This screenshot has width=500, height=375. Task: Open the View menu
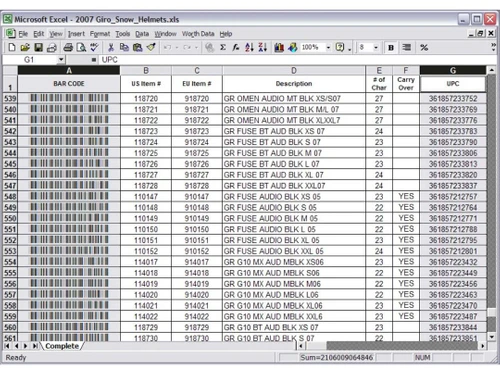coord(56,34)
